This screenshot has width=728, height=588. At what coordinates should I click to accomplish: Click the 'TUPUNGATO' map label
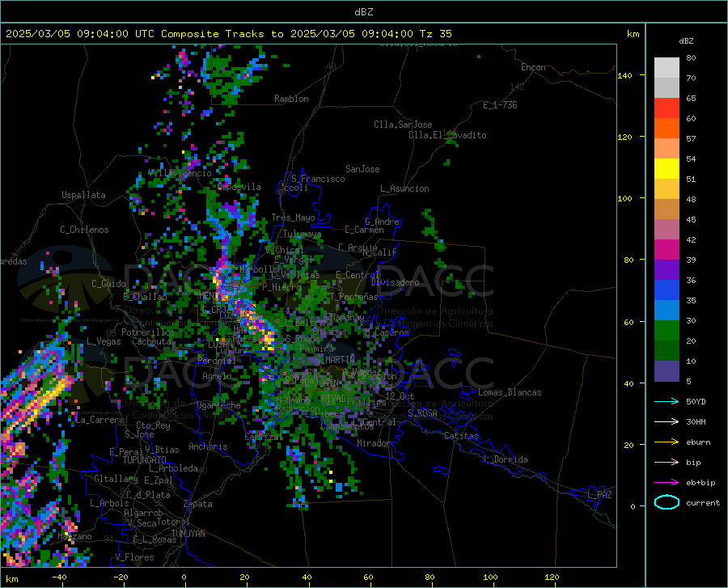tap(145, 460)
